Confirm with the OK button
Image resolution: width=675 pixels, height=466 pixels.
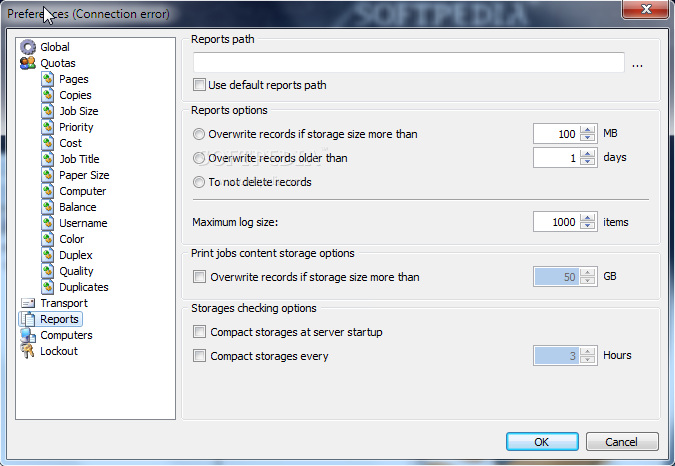(x=542, y=441)
